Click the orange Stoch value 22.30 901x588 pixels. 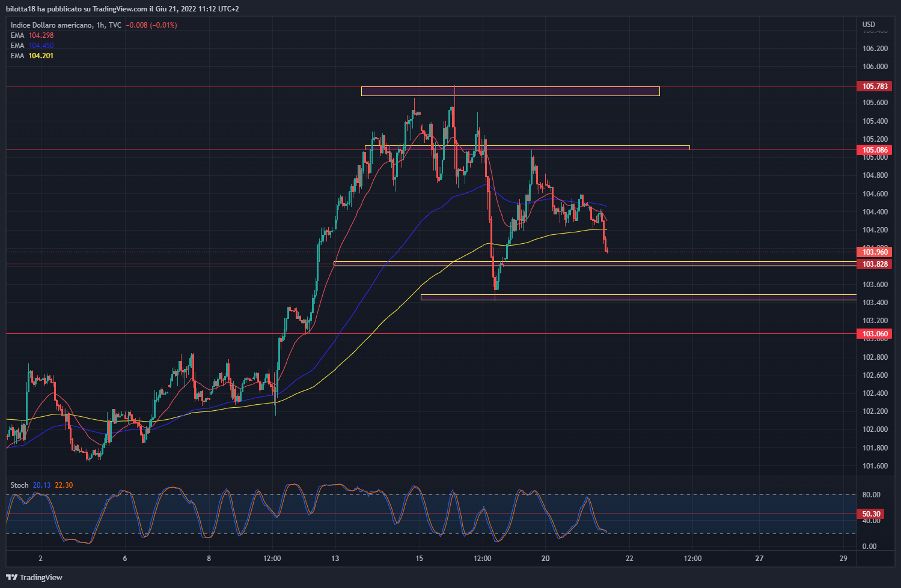click(64, 485)
